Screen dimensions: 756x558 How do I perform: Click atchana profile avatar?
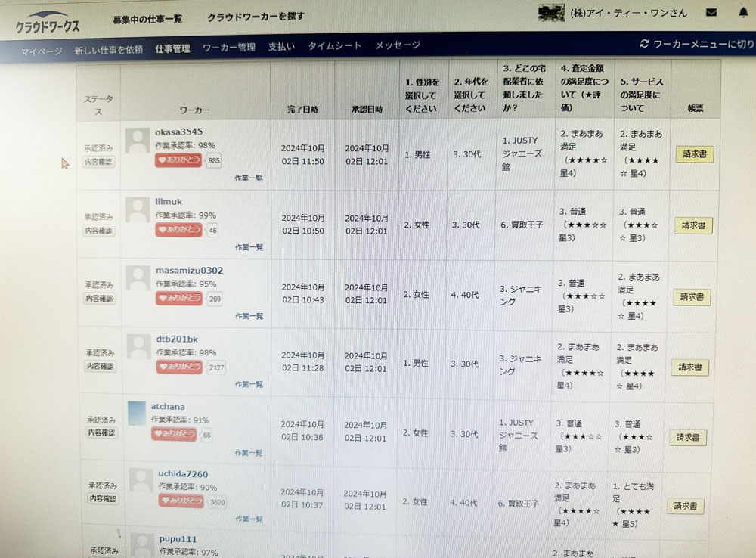pyautogui.click(x=137, y=414)
